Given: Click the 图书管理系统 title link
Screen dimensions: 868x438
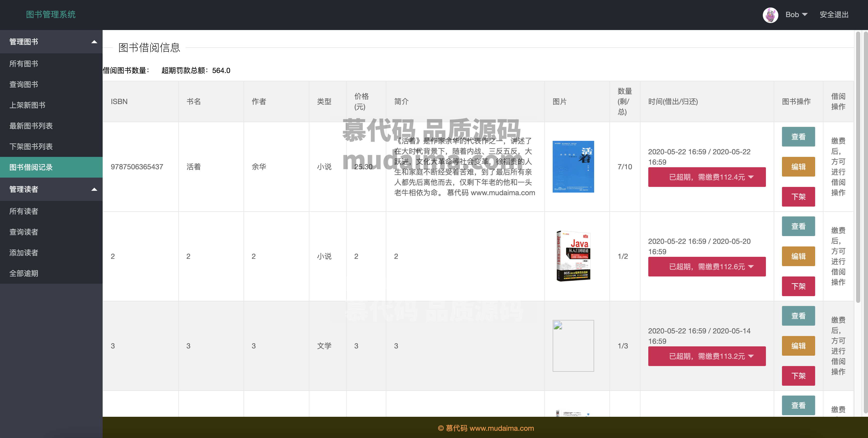Looking at the screenshot, I should point(51,14).
